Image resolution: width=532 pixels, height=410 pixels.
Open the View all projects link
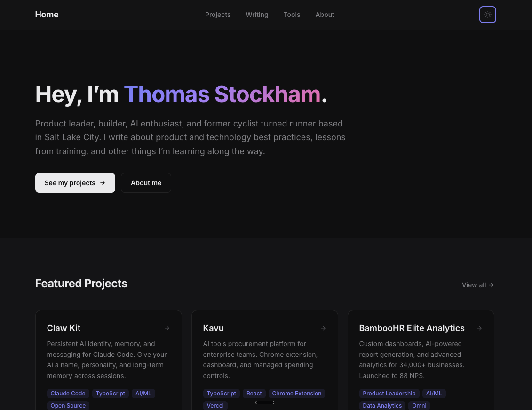[x=477, y=285]
